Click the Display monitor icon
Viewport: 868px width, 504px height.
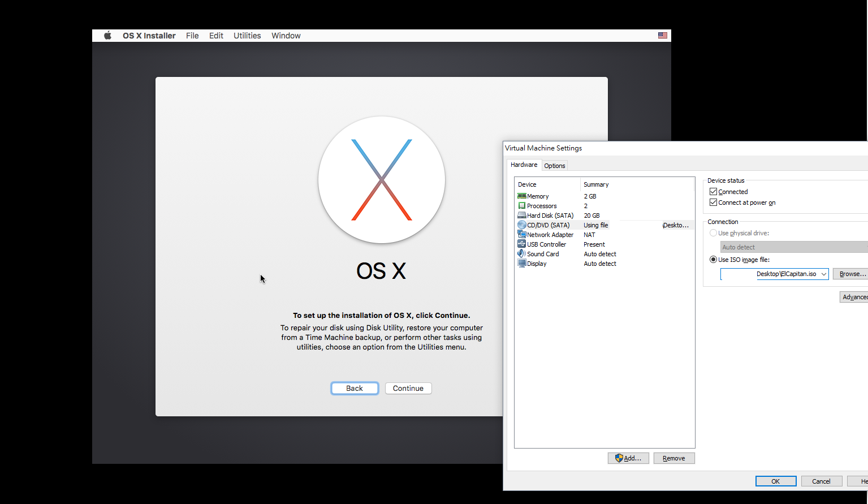pos(521,263)
